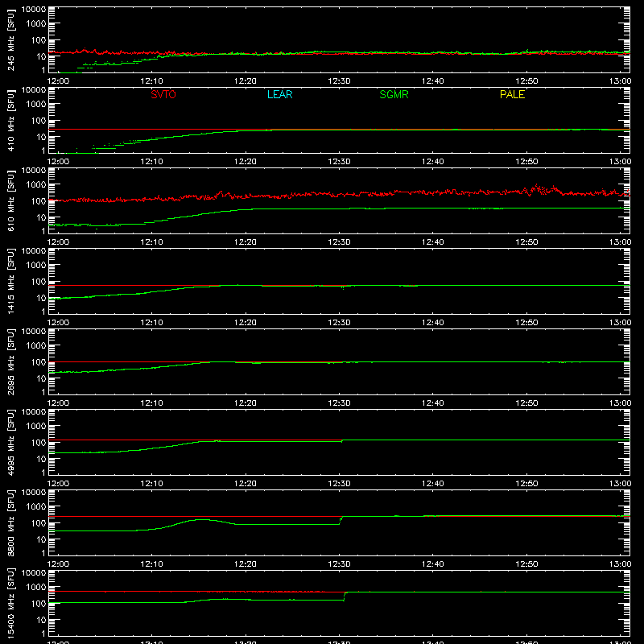Select the 15400 MHz [SFU] axis title
The image size is (644, 644).
tap(10, 603)
